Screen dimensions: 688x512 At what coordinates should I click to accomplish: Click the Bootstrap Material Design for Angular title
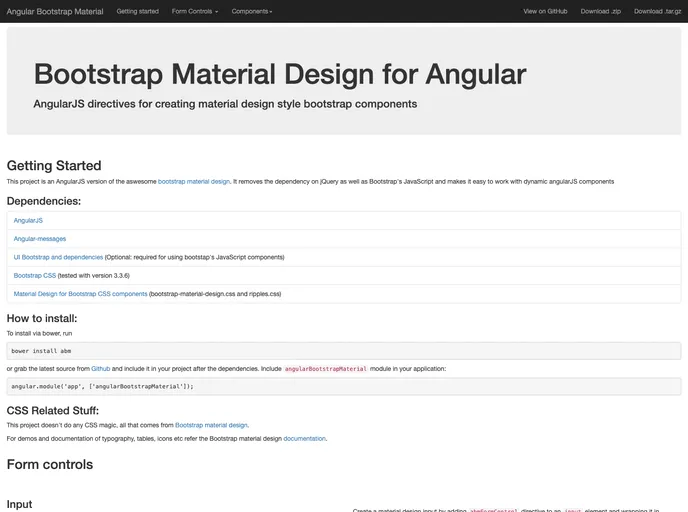pos(280,74)
